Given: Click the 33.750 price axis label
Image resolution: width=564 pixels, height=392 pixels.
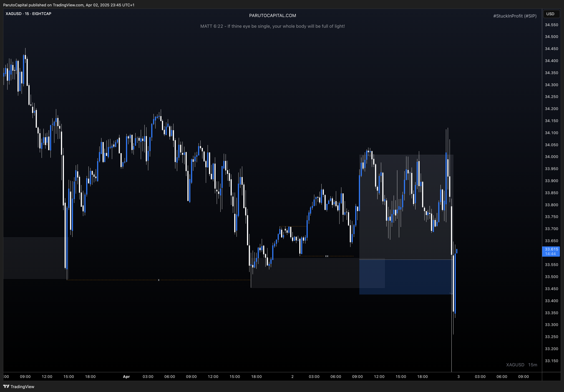Looking at the screenshot, I should coord(551,217).
